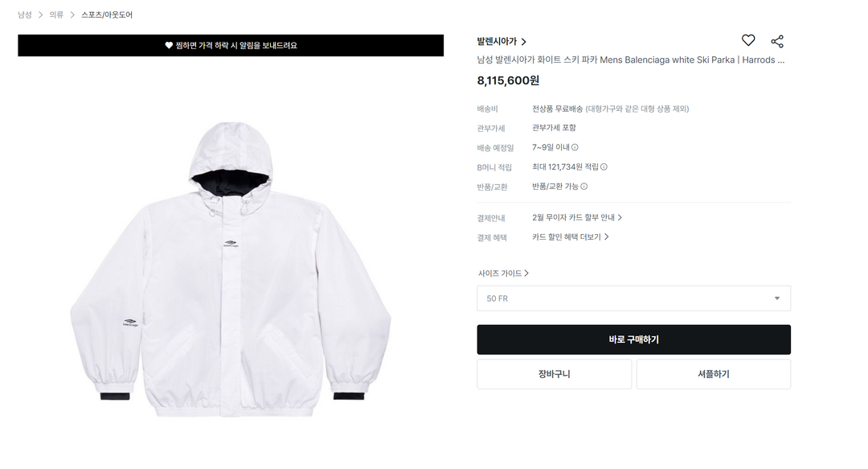Click 바로 구매하기 buy now button

point(633,339)
